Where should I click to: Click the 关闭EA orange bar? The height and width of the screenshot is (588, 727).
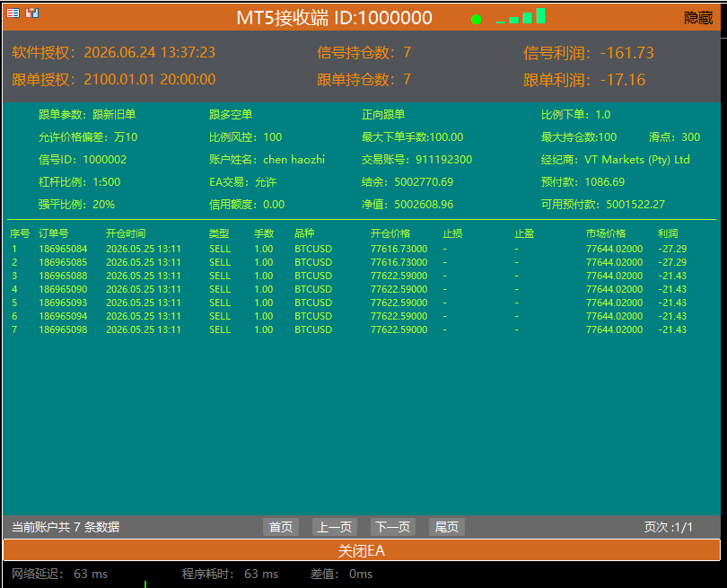pyautogui.click(x=362, y=550)
